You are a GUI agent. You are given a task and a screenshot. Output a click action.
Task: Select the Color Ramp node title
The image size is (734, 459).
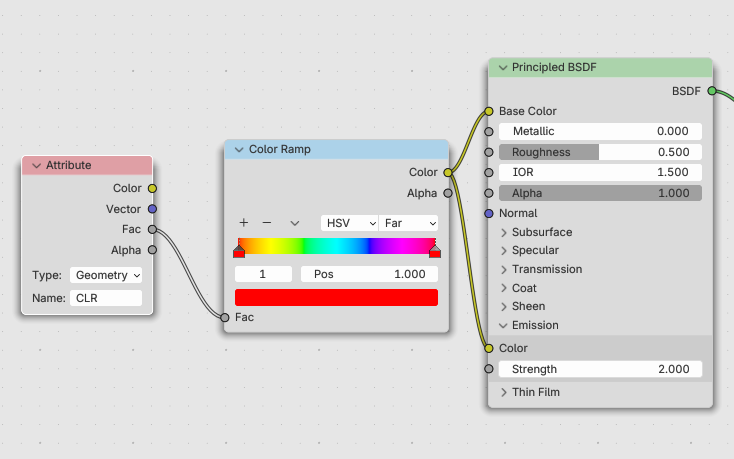click(279, 149)
